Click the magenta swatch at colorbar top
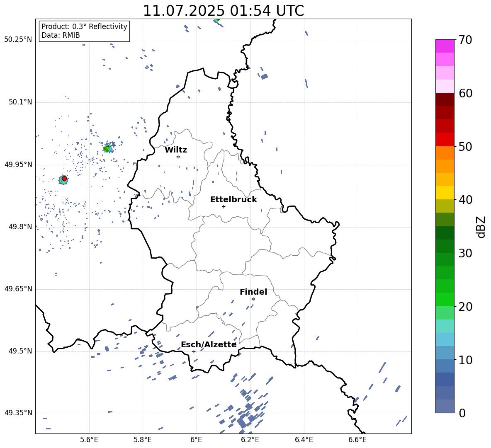The height and width of the screenshot is (448, 491). pos(445,46)
